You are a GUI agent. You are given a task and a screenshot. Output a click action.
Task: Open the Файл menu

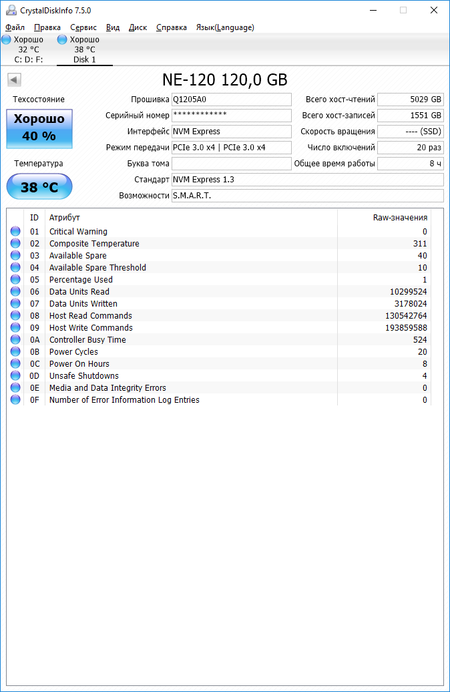click(x=15, y=27)
